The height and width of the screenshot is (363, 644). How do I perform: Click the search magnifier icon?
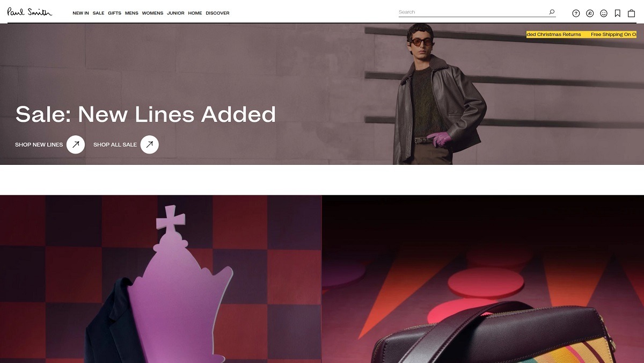point(552,12)
